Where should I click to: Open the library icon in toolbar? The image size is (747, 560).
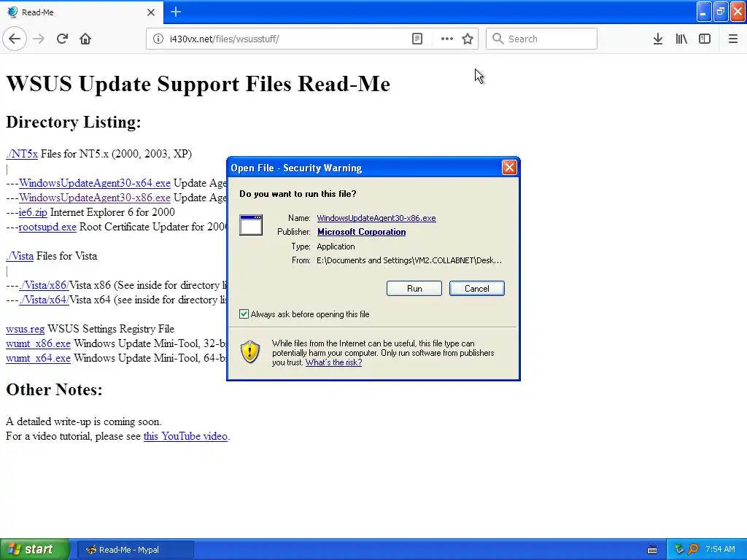tap(681, 39)
